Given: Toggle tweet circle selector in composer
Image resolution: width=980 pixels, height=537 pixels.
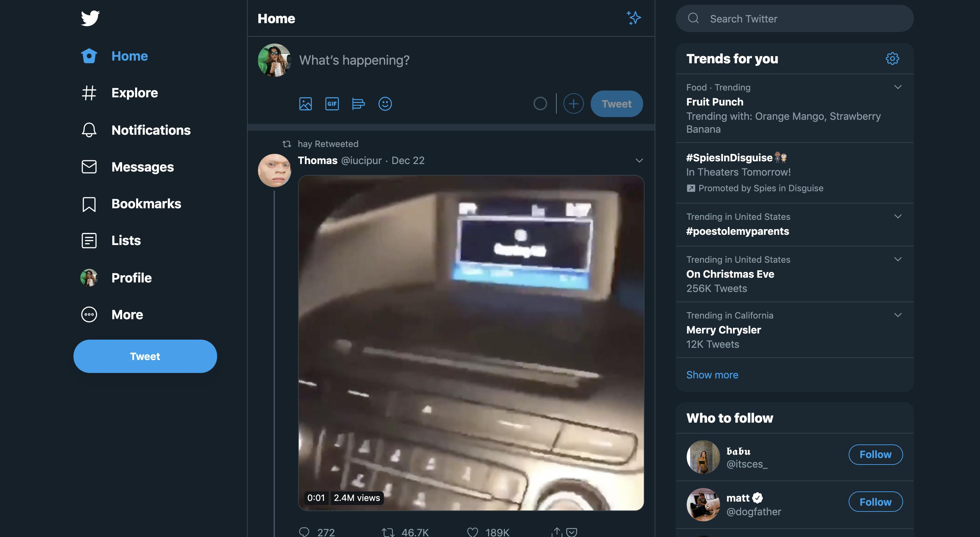Looking at the screenshot, I should click(540, 103).
